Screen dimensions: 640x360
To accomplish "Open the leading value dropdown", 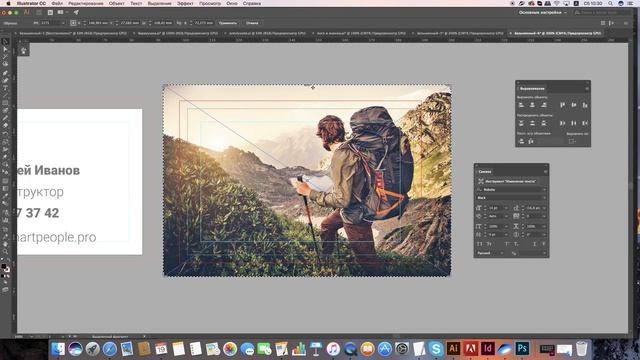I will click(544, 208).
